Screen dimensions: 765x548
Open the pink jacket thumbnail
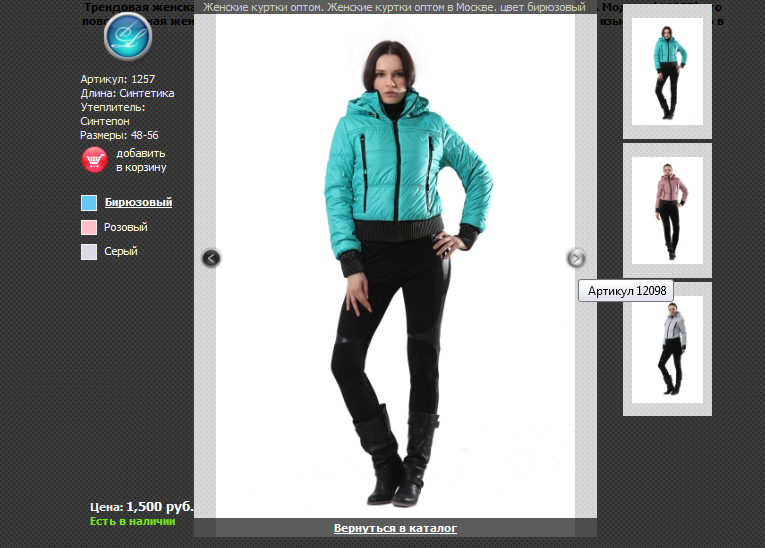coord(667,210)
